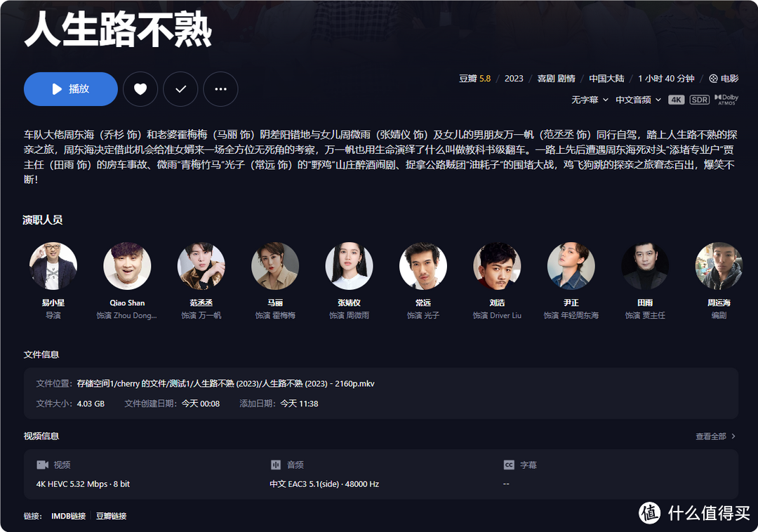Open the IMDB链接 link
The image size is (758, 532).
(x=69, y=516)
